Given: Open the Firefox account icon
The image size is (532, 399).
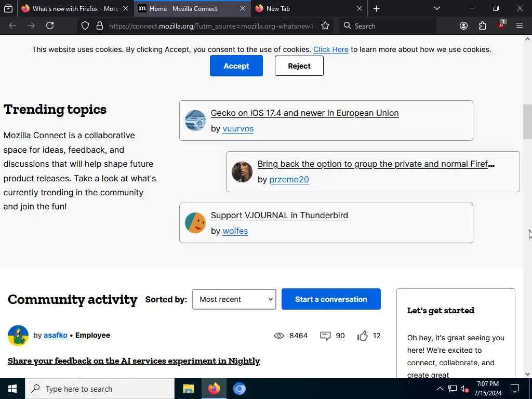Looking at the screenshot, I should click(x=463, y=26).
